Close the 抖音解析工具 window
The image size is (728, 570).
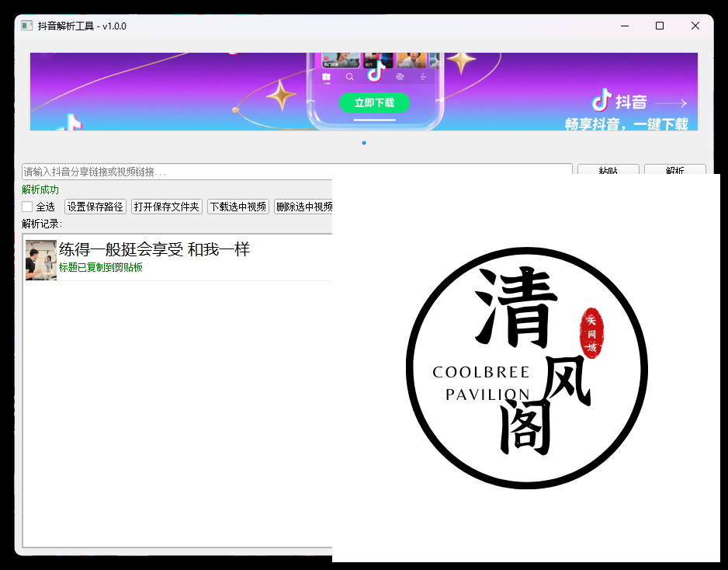click(695, 26)
